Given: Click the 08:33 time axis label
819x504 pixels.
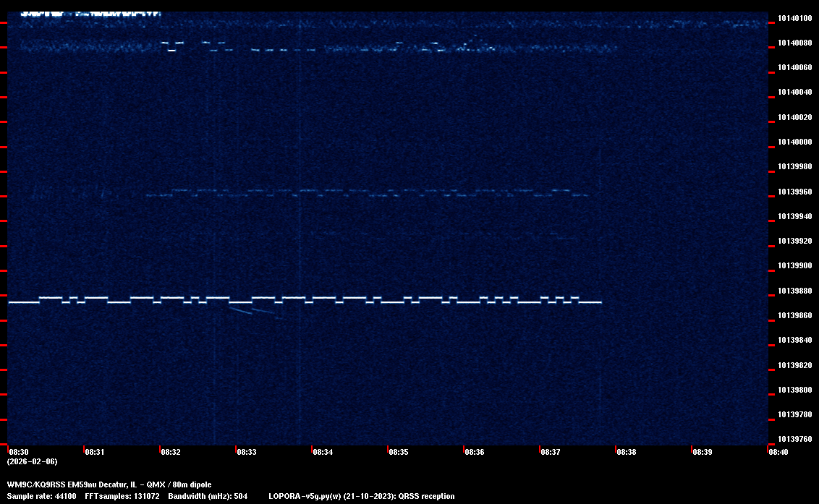Looking at the screenshot, I should (x=247, y=452).
